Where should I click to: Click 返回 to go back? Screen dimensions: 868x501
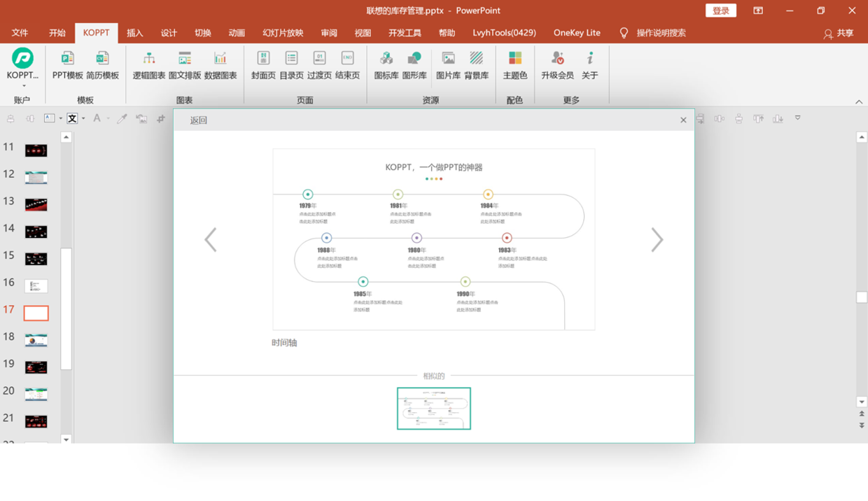coord(199,120)
